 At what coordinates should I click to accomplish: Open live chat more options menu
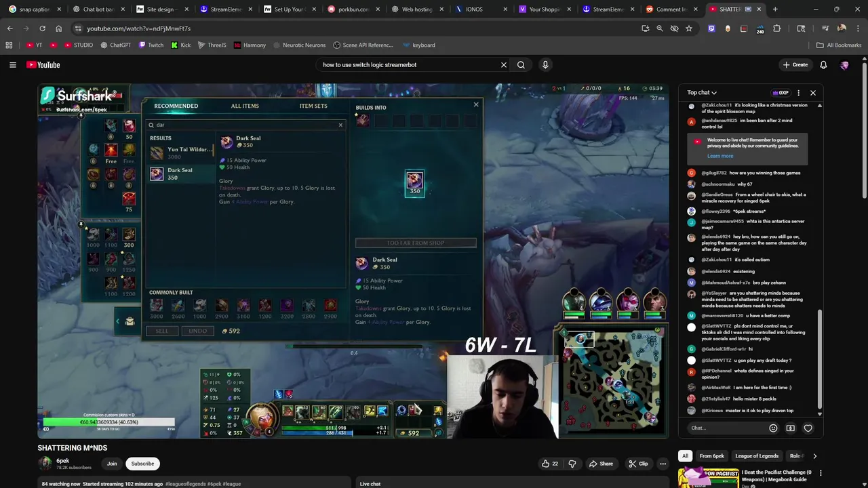click(798, 93)
